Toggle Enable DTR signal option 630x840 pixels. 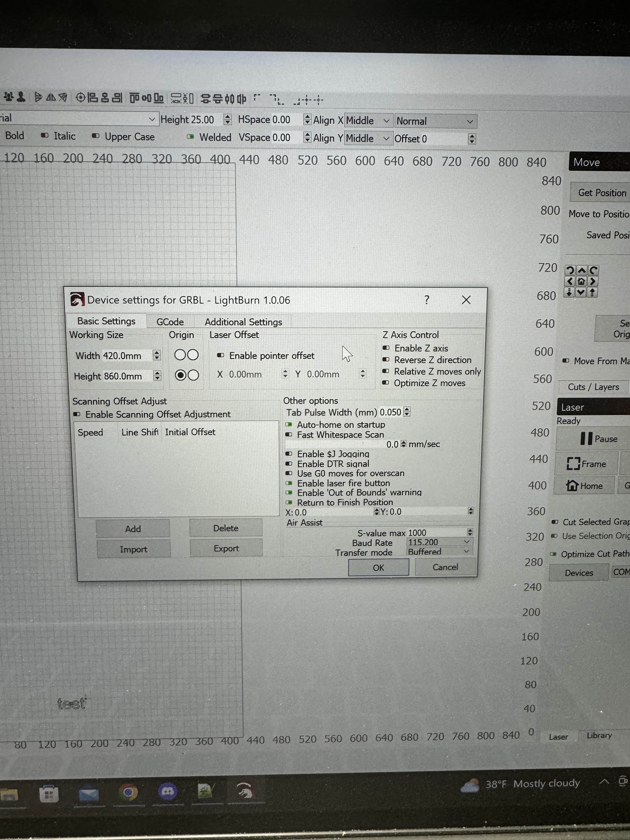[x=289, y=464]
